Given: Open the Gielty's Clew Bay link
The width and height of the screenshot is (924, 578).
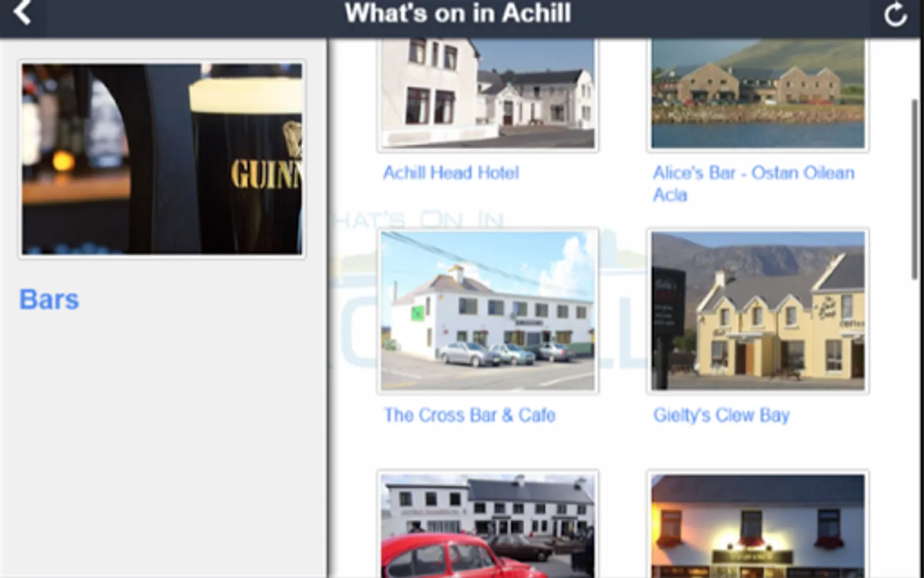Looking at the screenshot, I should [721, 416].
